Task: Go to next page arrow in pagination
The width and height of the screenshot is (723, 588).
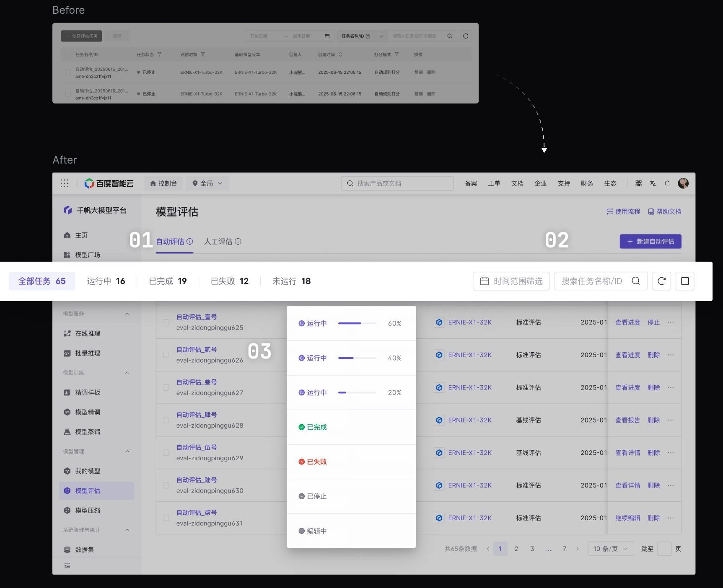Action: [578, 549]
